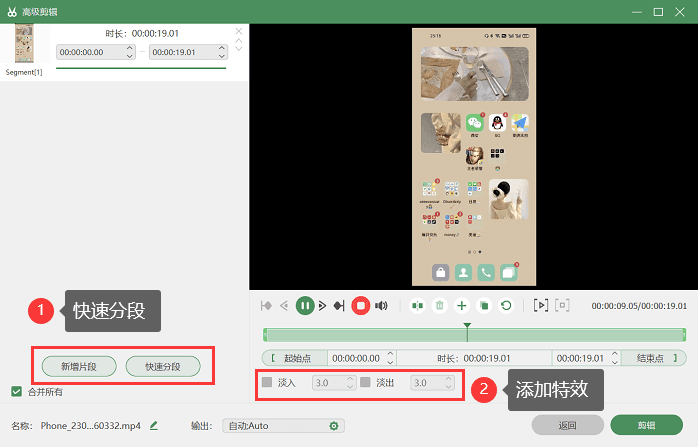Increase segment start time in list
The image size is (698, 447).
tap(130, 48)
